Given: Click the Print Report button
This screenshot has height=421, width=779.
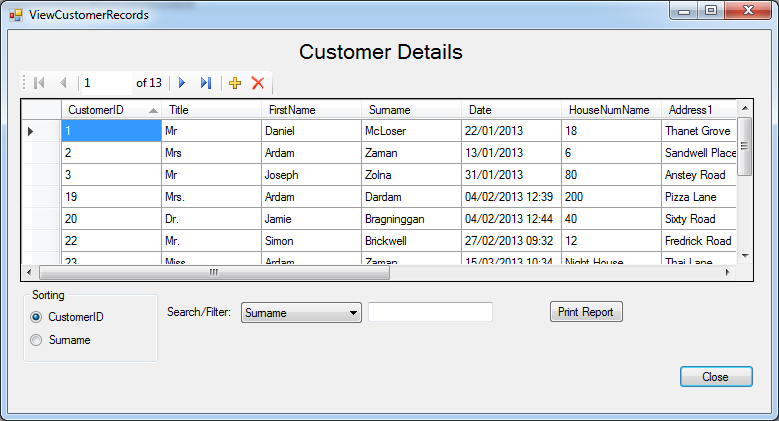Looking at the screenshot, I should (586, 312).
